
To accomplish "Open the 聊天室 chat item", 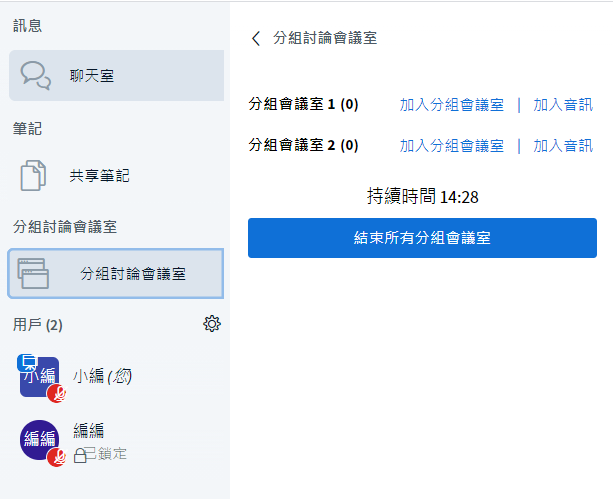I will point(117,75).
